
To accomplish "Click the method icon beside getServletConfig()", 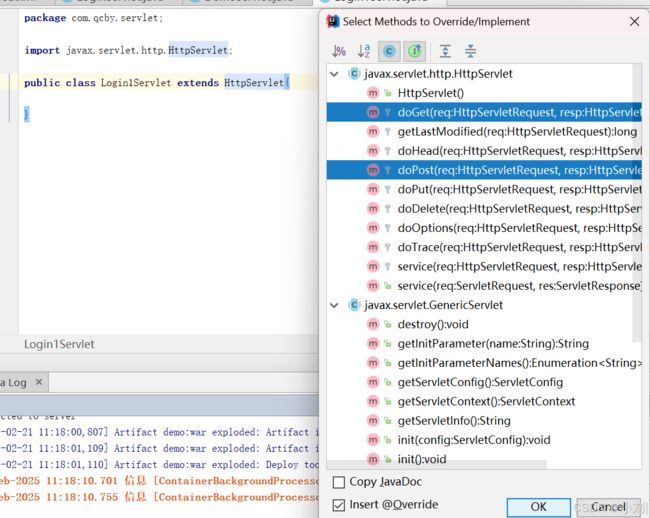I will [373, 382].
